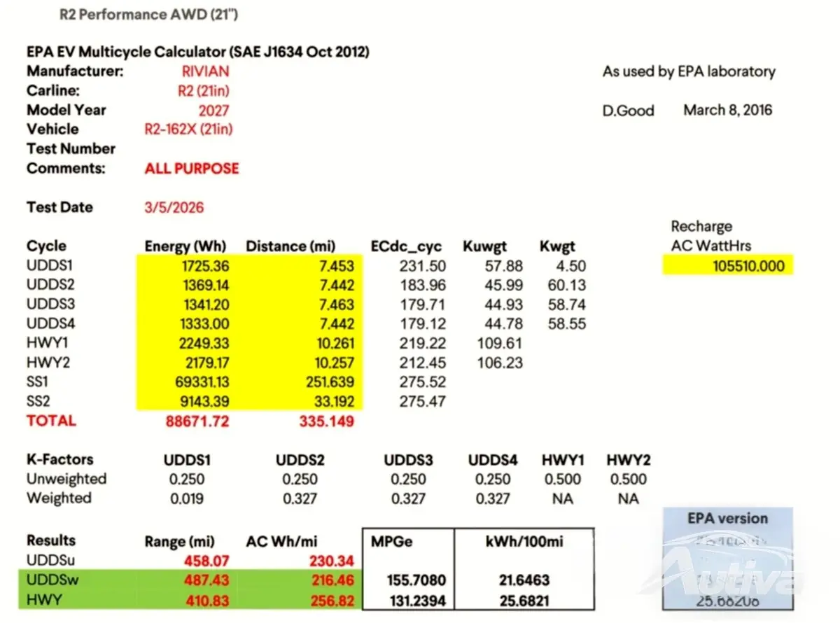Image resolution: width=840 pixels, height=623 pixels.
Task: Click the UDDSu range value 458.07
Action: coord(208,561)
